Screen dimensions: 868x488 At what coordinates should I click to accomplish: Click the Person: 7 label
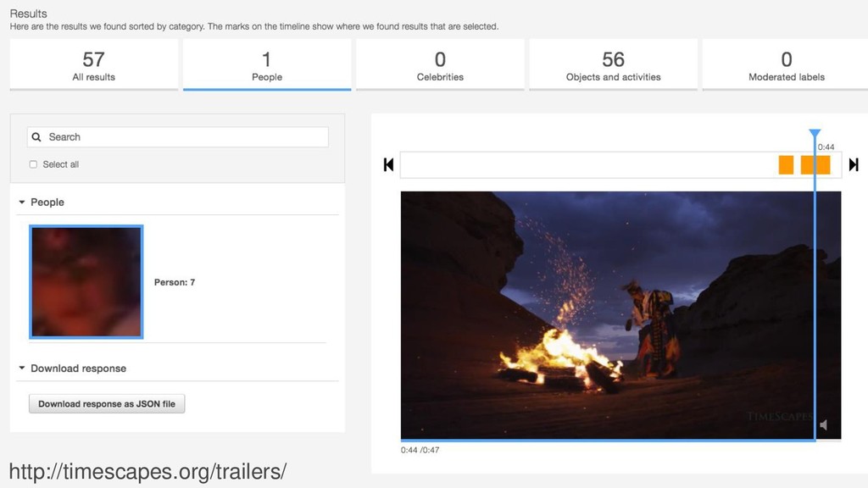(x=175, y=282)
